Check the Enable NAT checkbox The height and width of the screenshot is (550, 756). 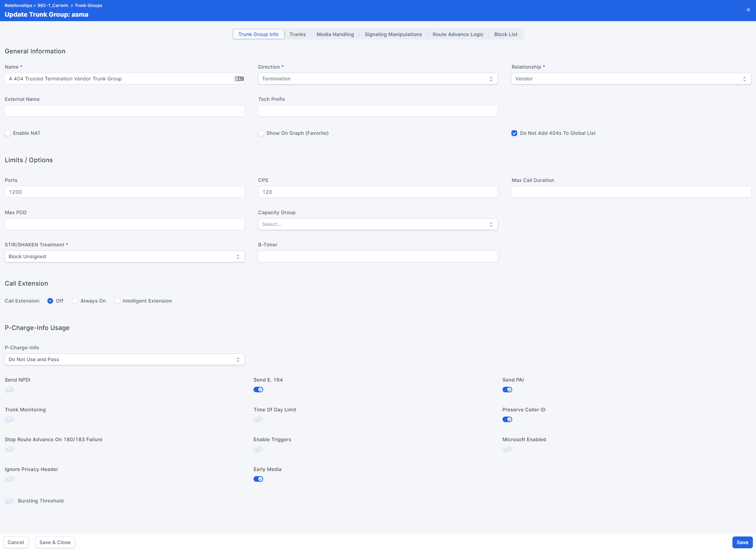click(8, 133)
